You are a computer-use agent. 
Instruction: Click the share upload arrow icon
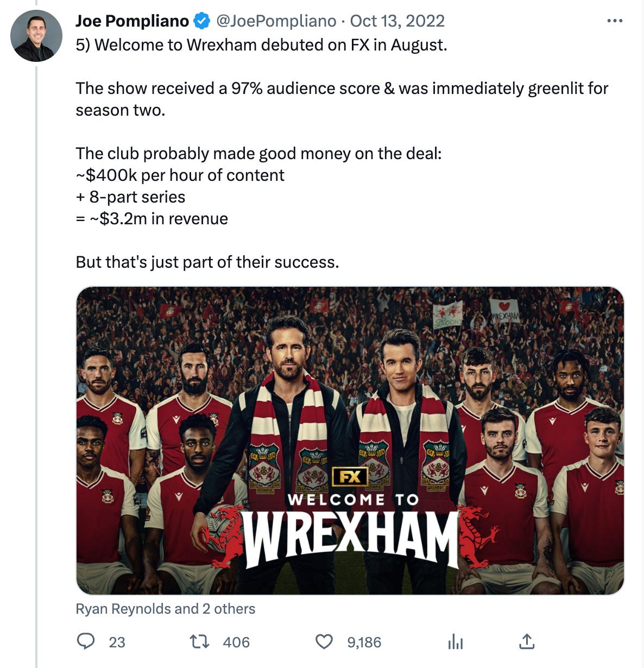click(x=527, y=641)
